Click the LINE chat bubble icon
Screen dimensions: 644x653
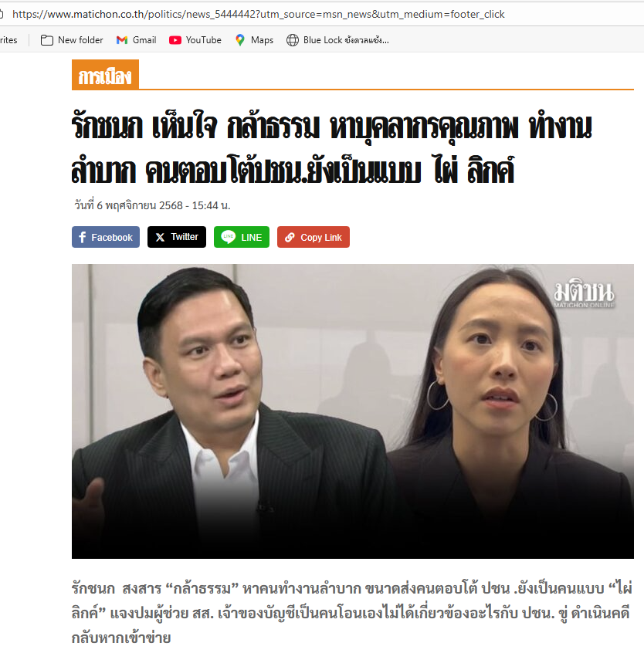point(228,237)
